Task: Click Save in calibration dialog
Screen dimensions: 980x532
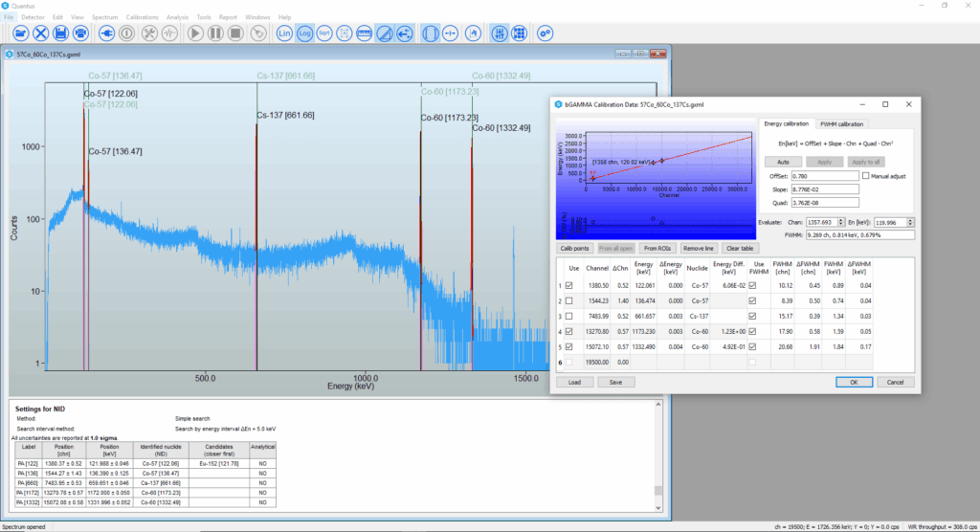Action: [x=615, y=382]
